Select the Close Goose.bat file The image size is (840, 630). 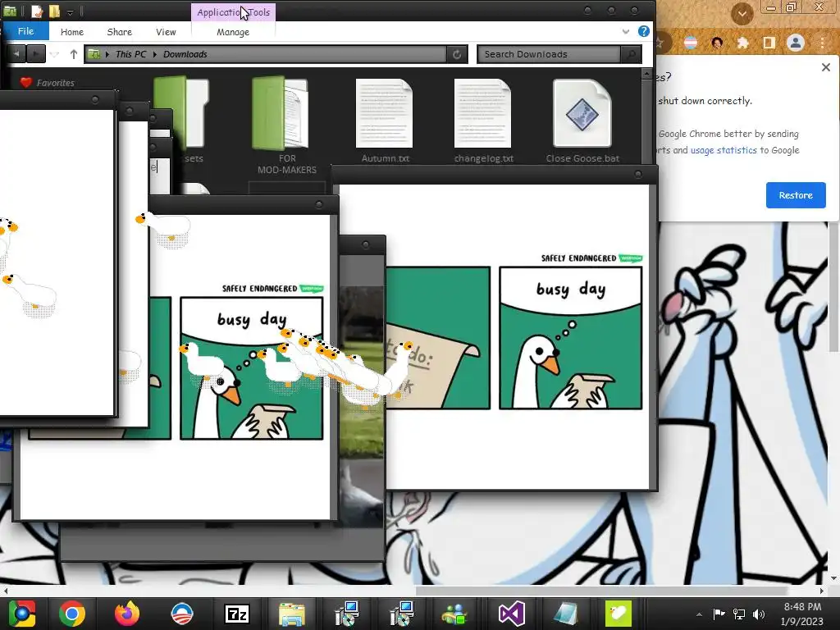point(582,121)
